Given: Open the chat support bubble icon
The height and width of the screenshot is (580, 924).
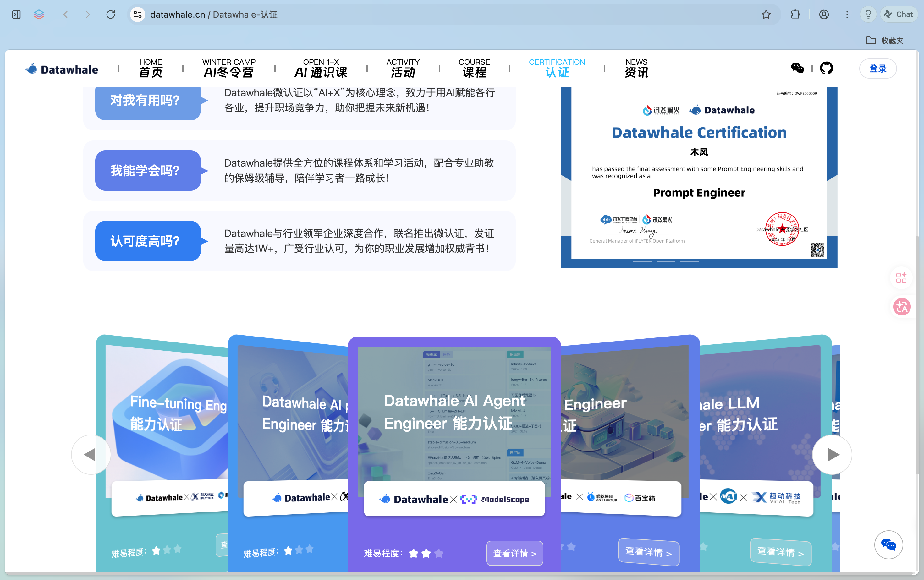Looking at the screenshot, I should coord(888,544).
